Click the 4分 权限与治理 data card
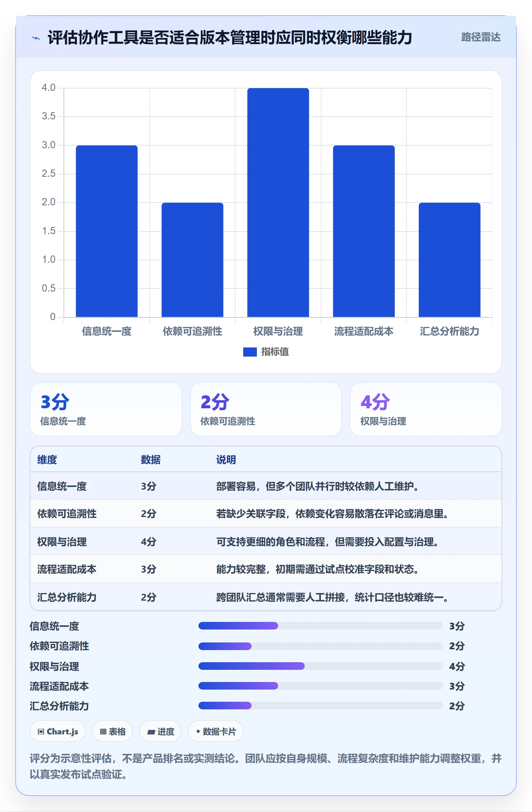 coord(426,409)
